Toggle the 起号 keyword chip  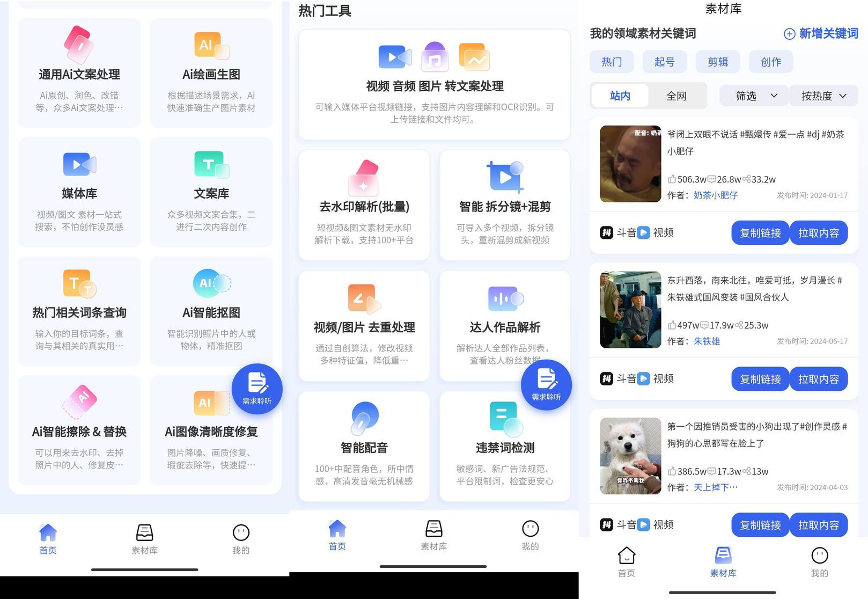(664, 62)
